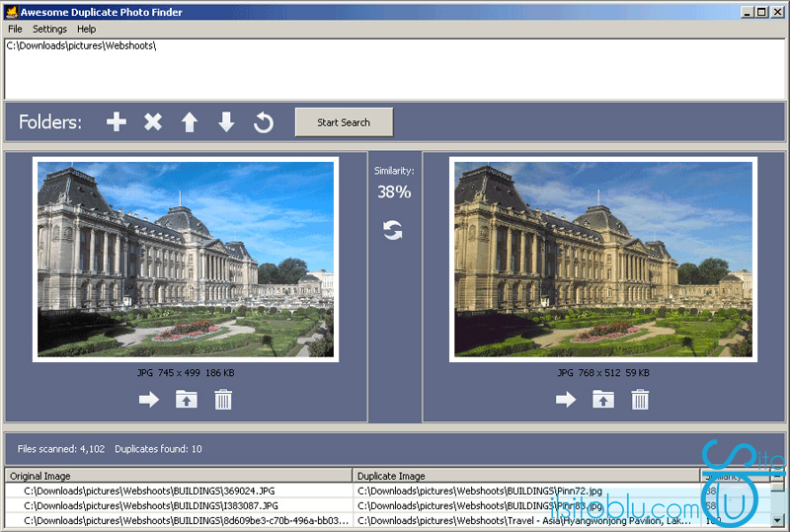This screenshot has height=532, width=790.
Task: Click the Files scanned: 4,102 status text
Action: pyautogui.click(x=61, y=449)
